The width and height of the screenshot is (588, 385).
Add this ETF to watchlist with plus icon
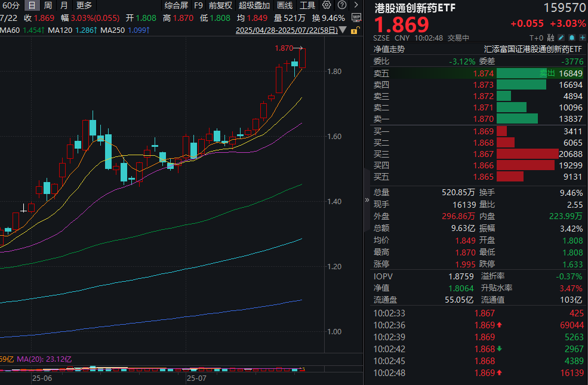(x=583, y=37)
